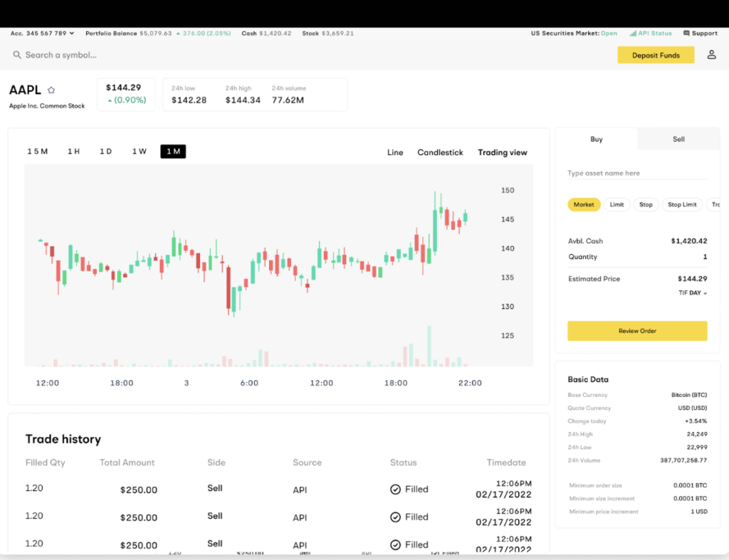Switch chart to Candlestick view
The image size is (729, 560).
440,152
